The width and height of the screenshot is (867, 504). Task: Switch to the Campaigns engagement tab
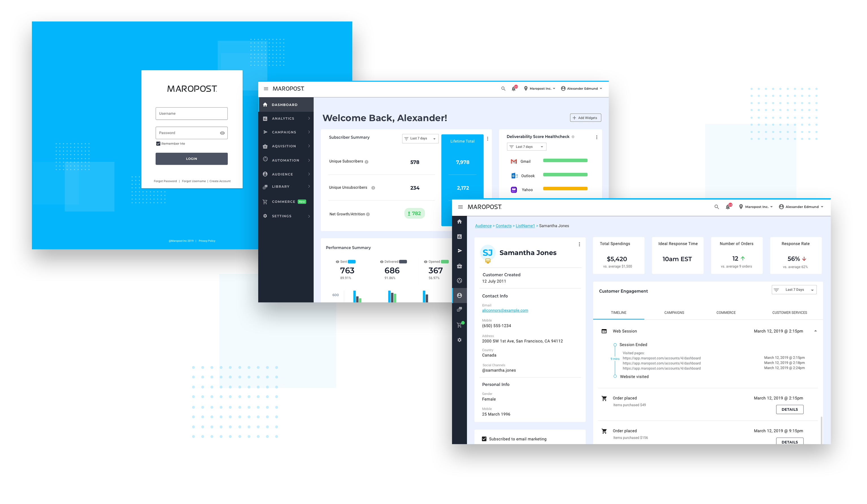point(673,312)
